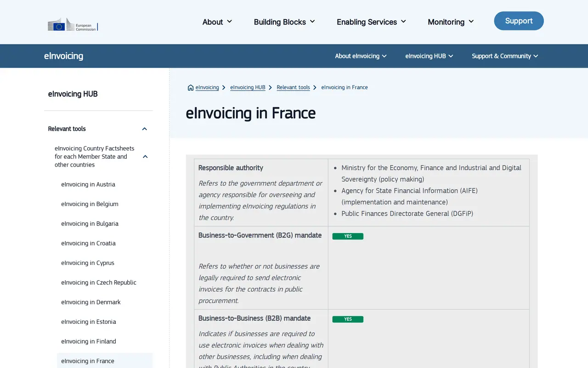Follow the eInvoicing HUB breadcrumb link

[x=248, y=87]
